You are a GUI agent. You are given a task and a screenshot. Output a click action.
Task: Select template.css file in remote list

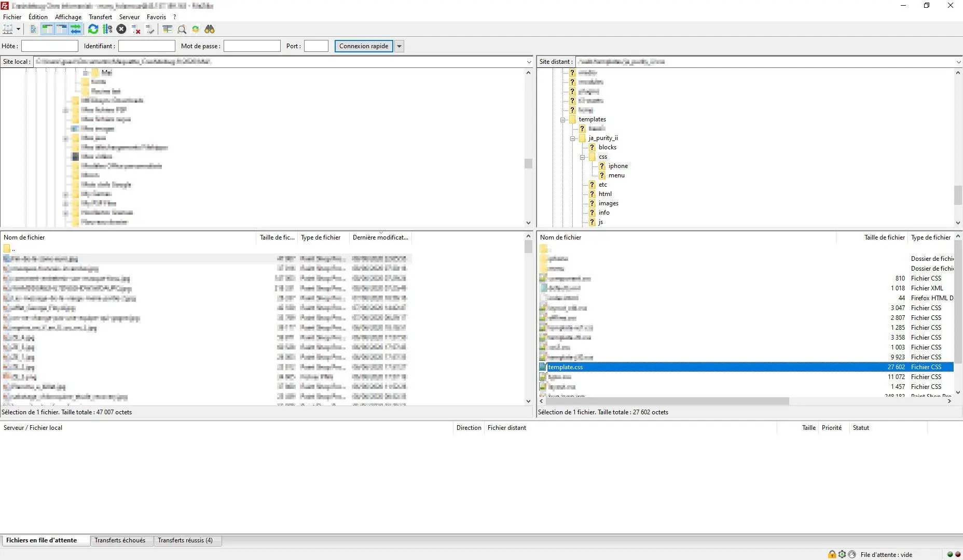pos(746,367)
